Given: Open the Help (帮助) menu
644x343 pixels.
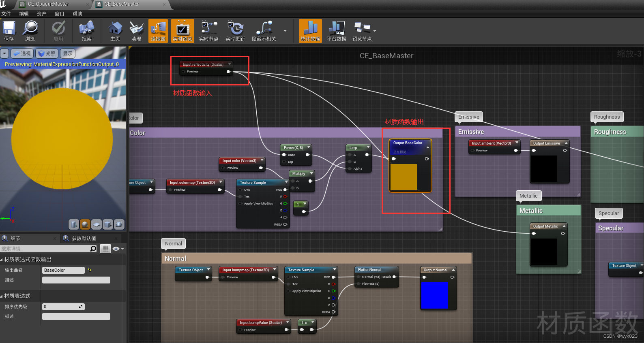Looking at the screenshot, I should tap(77, 13).
